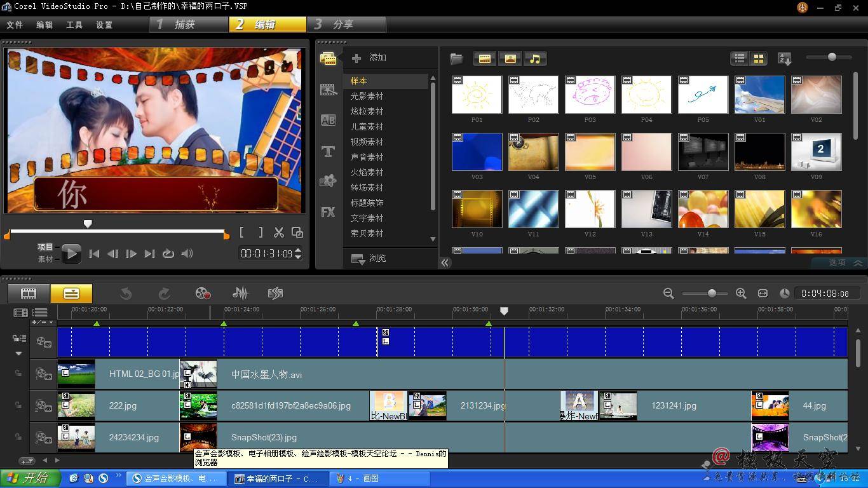Open the preview volume control
This screenshot has height=488, width=868.
pyautogui.click(x=187, y=254)
